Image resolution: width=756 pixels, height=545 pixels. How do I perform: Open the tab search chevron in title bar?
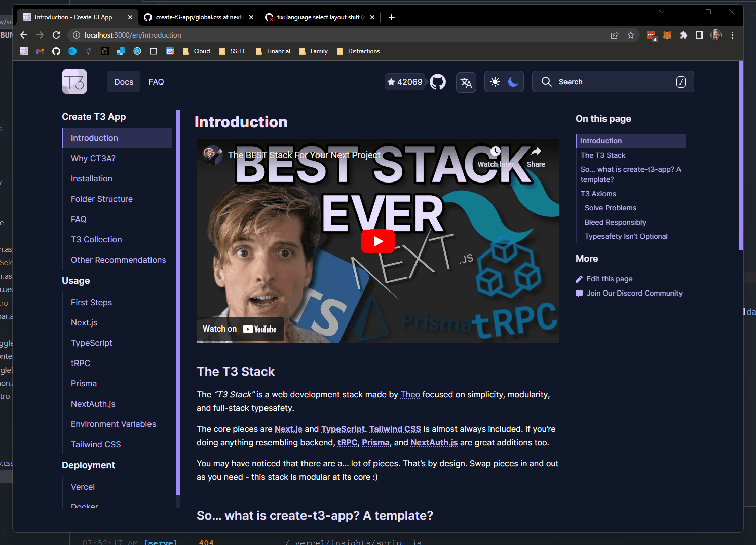click(661, 12)
